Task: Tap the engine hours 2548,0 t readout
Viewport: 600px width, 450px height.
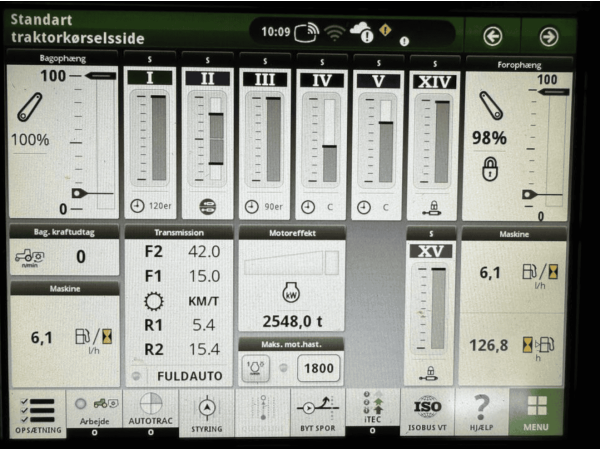Action: click(292, 321)
